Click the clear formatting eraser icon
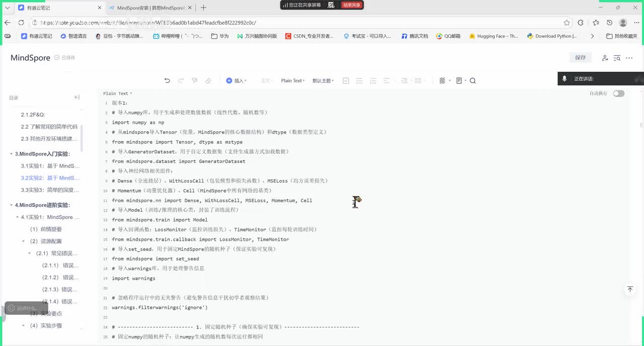The height and width of the screenshot is (346, 644). point(208,80)
